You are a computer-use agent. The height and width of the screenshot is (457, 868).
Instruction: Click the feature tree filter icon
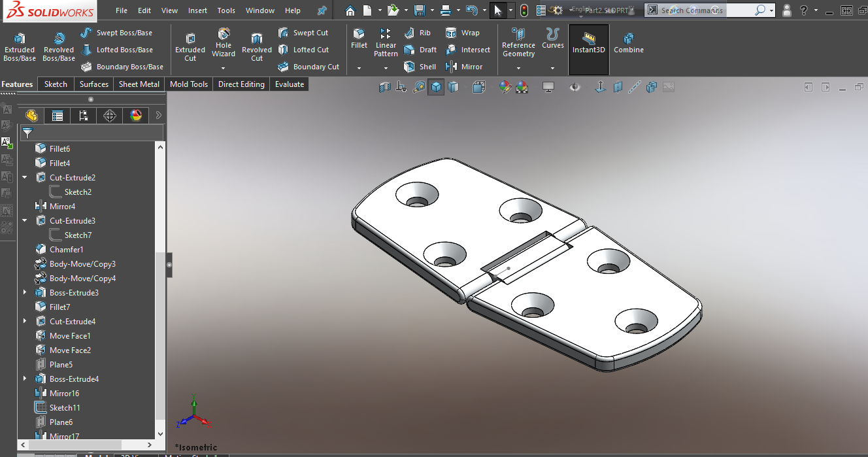27,133
